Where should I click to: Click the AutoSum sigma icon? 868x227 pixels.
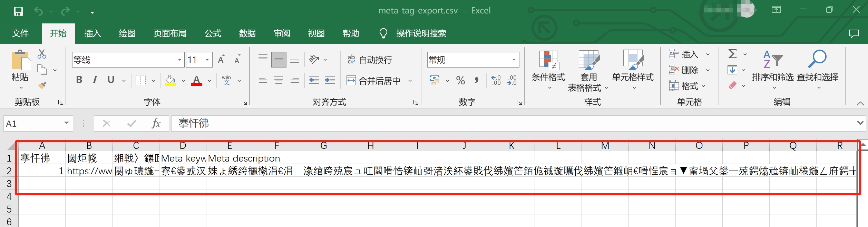pyautogui.click(x=732, y=54)
